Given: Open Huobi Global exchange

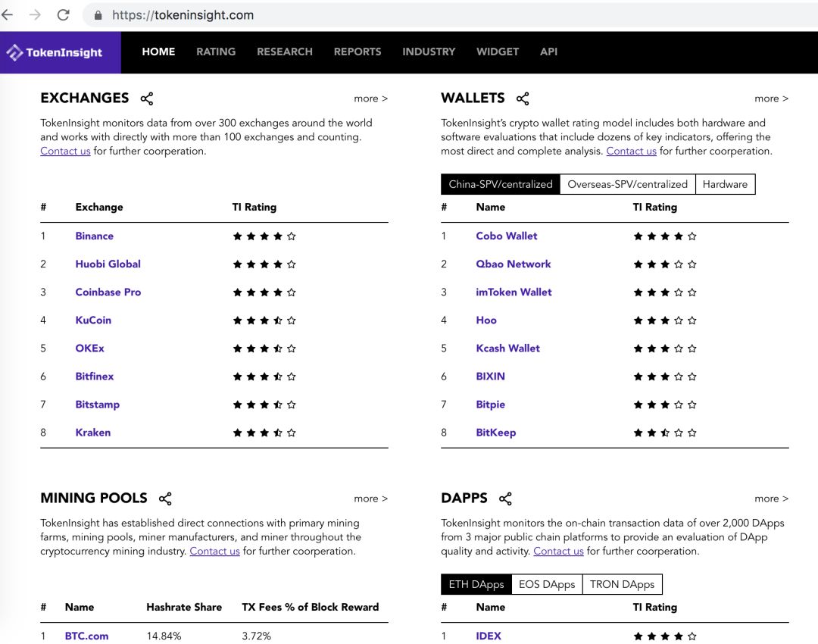Looking at the screenshot, I should coord(108,264).
